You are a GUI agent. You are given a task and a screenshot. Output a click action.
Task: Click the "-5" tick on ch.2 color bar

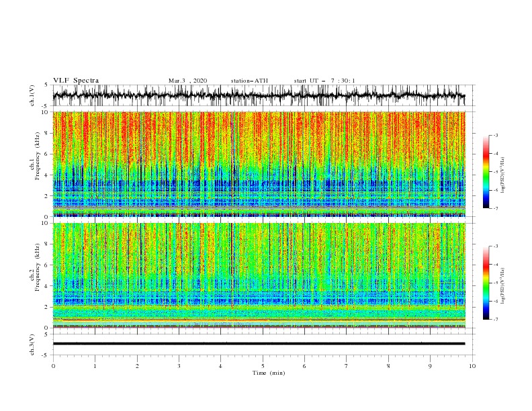pos(496,283)
